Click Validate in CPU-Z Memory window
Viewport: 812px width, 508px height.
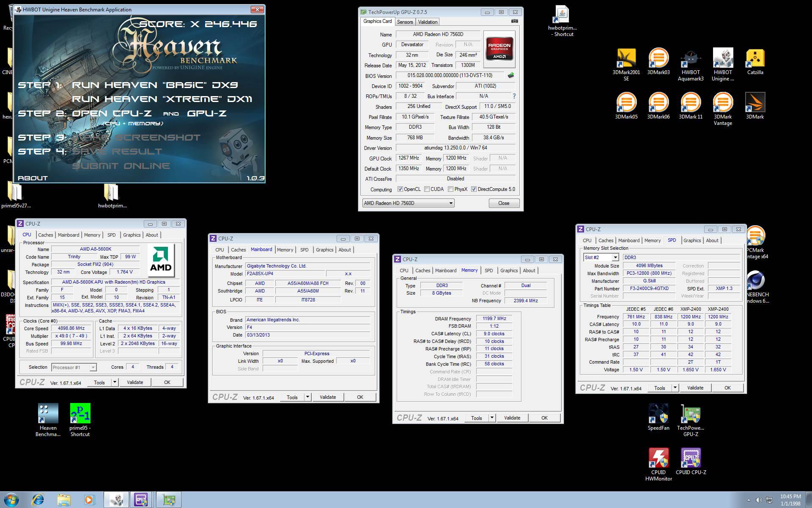coord(512,418)
